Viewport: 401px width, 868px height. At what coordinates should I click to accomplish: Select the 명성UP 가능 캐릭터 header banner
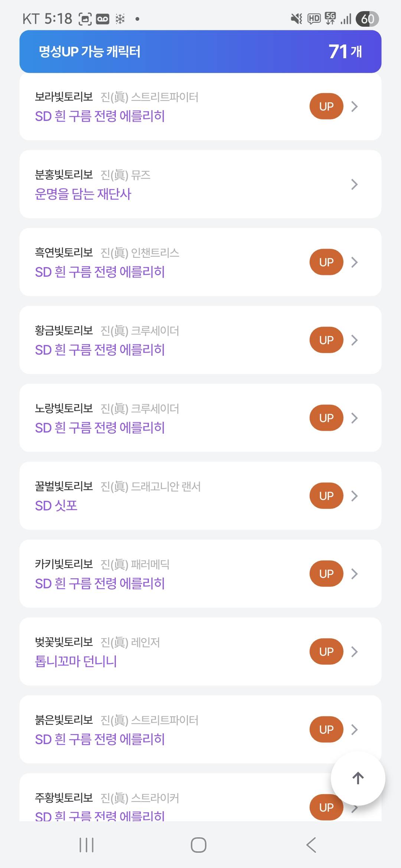coord(200,52)
